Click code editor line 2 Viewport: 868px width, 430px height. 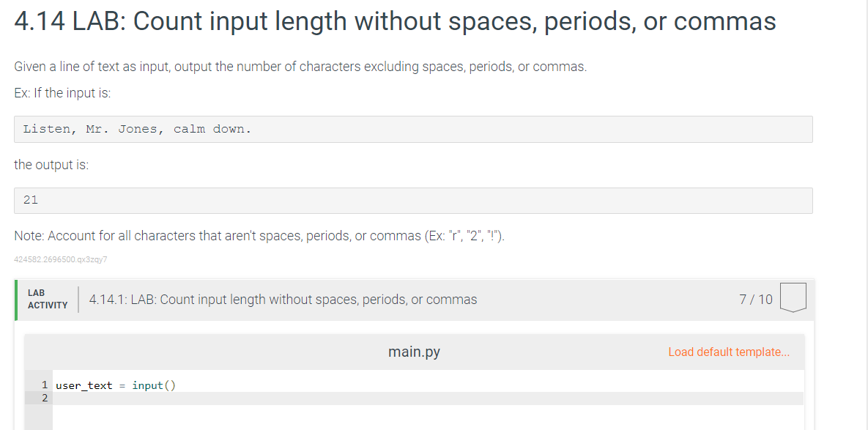click(427, 399)
